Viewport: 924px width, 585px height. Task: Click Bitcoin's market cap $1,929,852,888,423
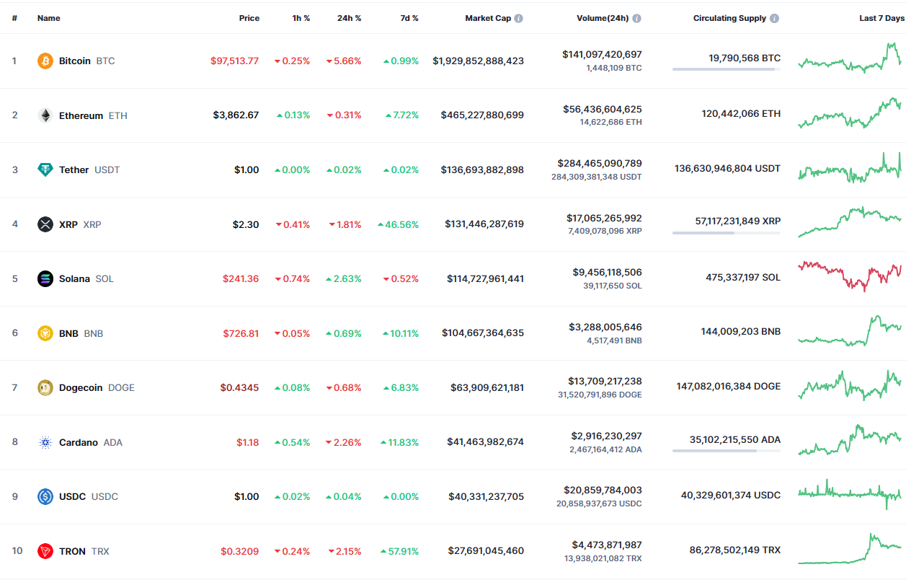click(x=479, y=61)
